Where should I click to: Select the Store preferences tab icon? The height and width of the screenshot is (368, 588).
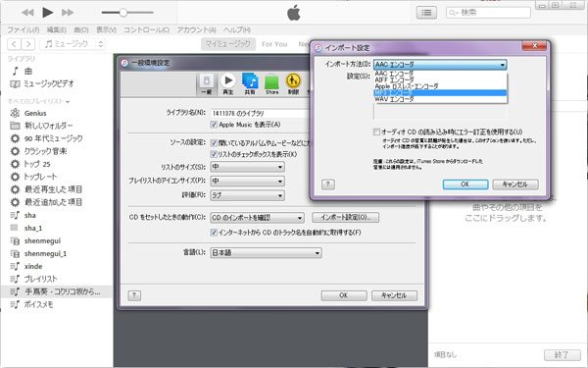(271, 84)
